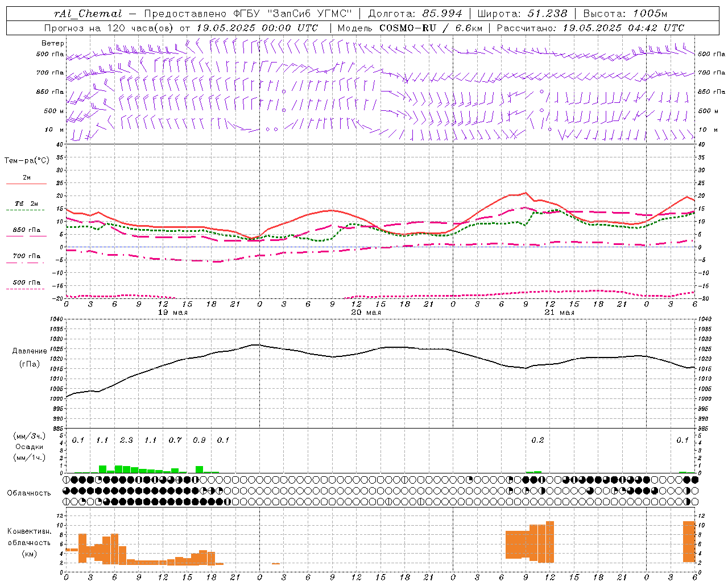Click 'Прогноз на 120 часа(ов)' forecast header

(109, 28)
